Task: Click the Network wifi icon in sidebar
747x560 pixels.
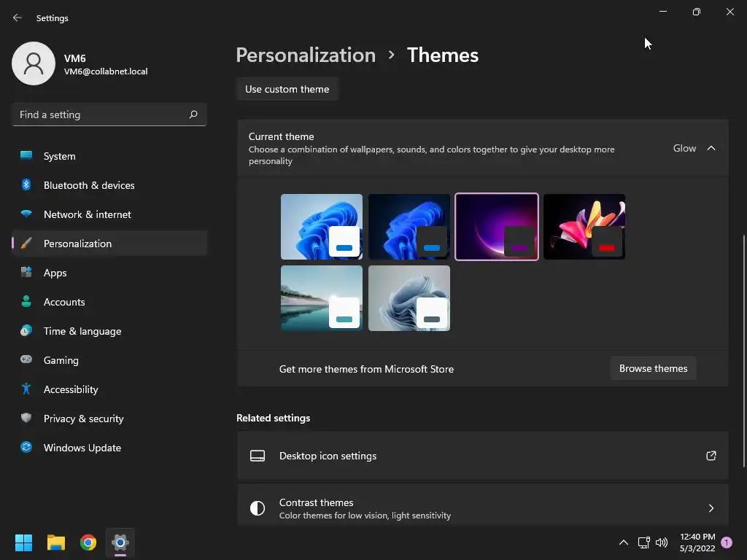Action: click(26, 214)
